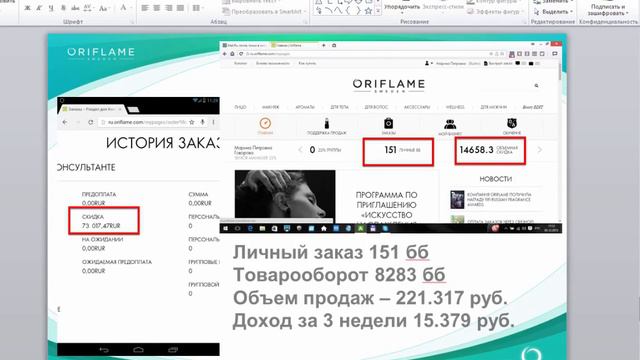Image resolution: width=640 pixels, height=360 pixels.
Task: Click the text line 'Доход за 3 недели 15.379 руб.'
Action: (x=373, y=321)
